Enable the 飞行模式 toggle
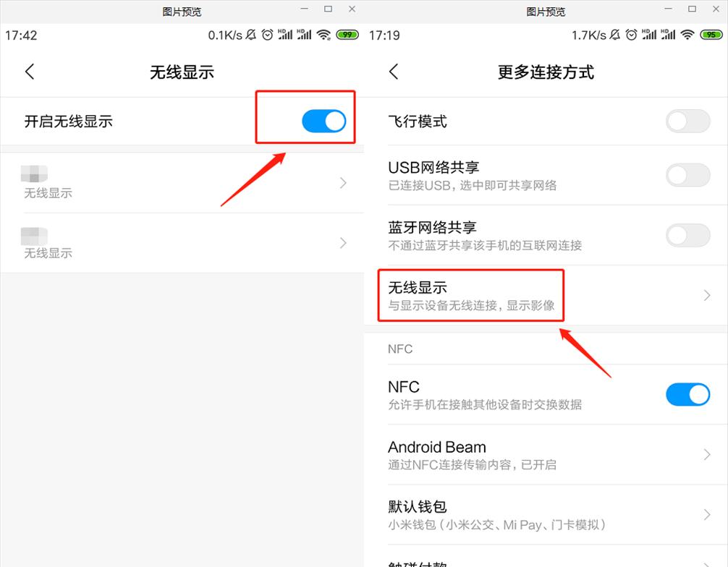 coord(687,121)
